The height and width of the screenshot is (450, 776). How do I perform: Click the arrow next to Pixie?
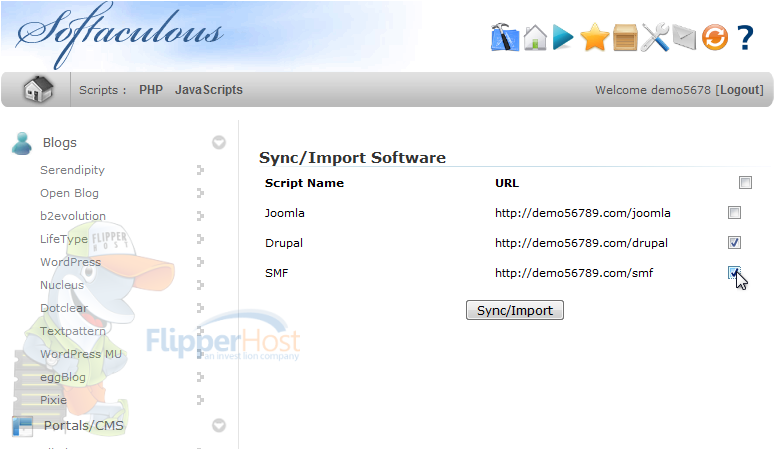[200, 400]
